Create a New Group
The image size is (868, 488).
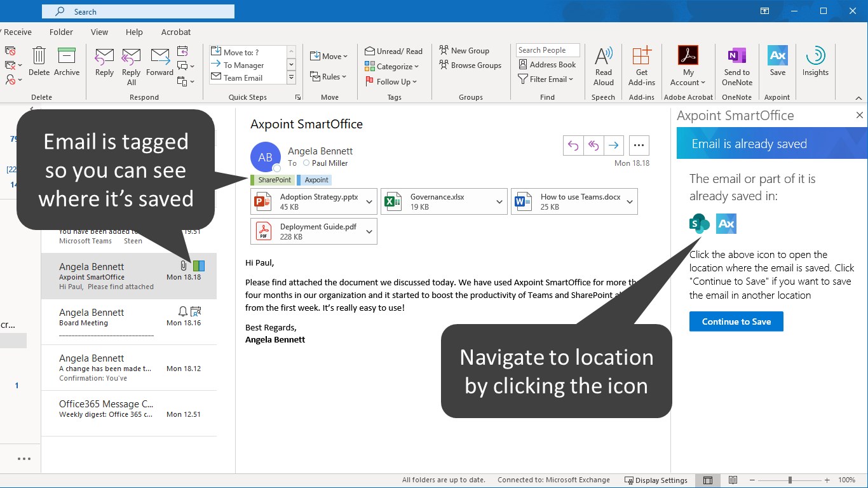pyautogui.click(x=464, y=50)
